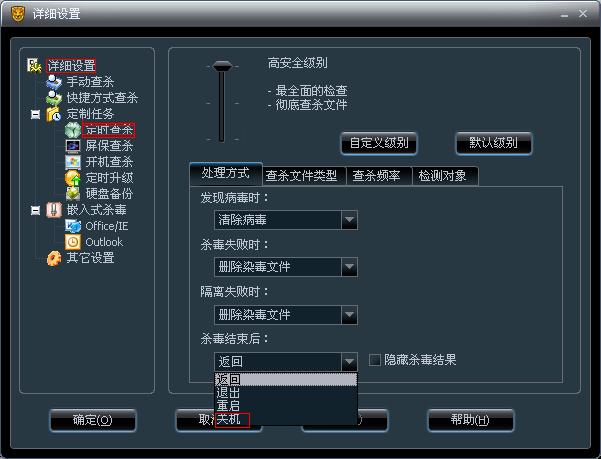Select 定时查杀 in the tree
Screen dimensions: 601x459
(109, 130)
